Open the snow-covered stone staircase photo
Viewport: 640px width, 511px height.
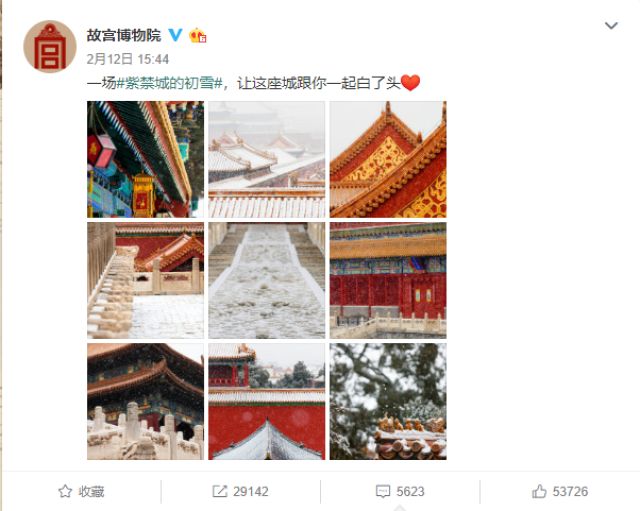point(267,280)
